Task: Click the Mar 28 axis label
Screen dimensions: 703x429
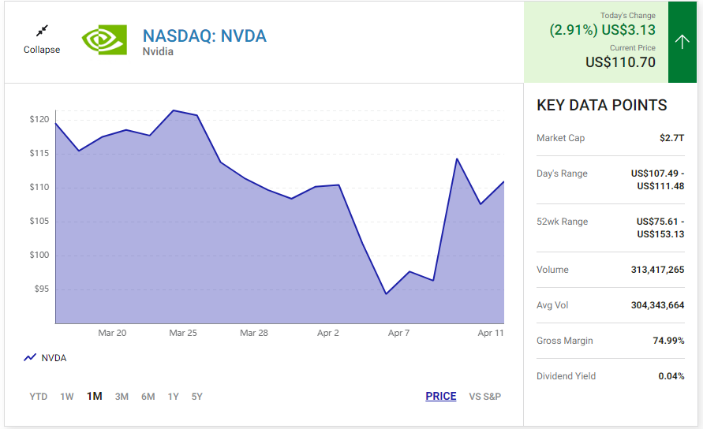Action: (254, 333)
